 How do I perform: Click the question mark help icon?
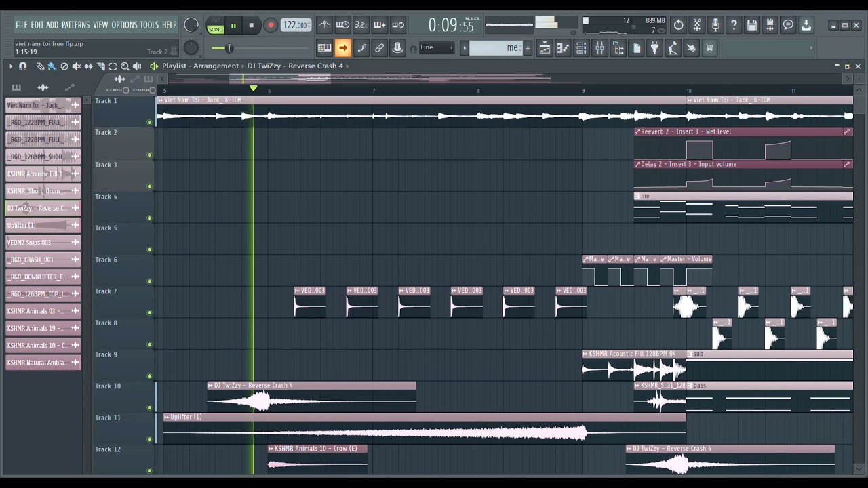[x=733, y=25]
